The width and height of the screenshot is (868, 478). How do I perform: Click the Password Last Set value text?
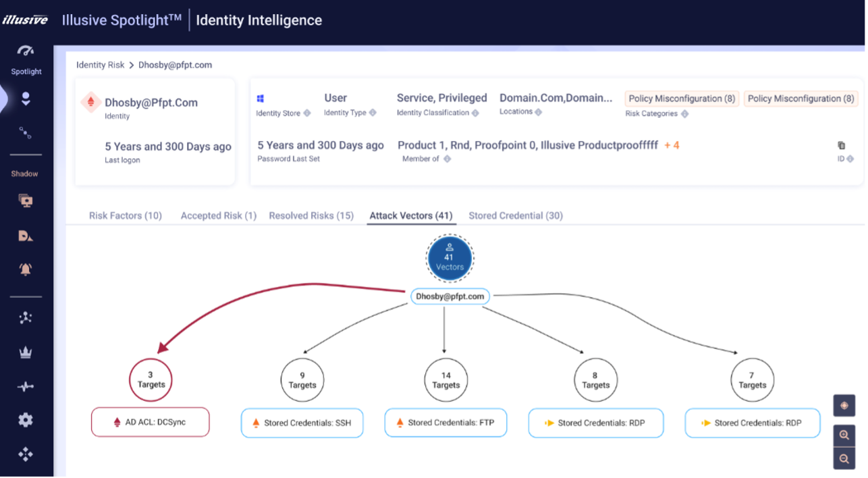coord(321,145)
